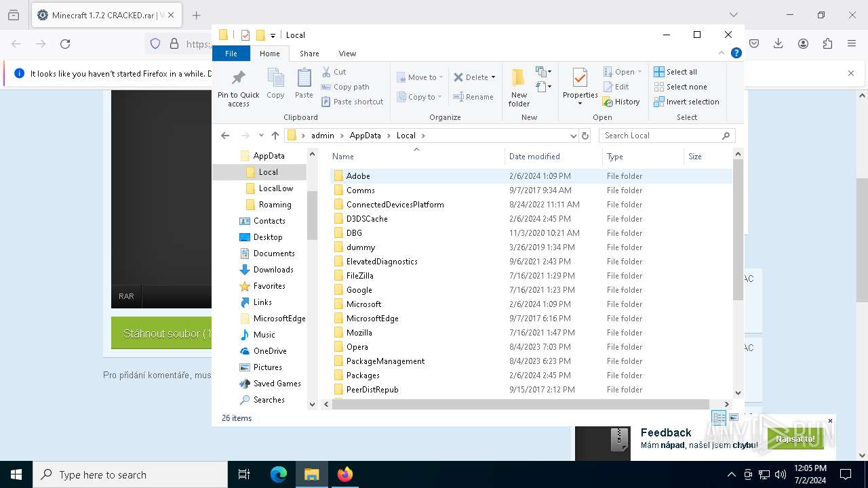Open Firefox application menu
Viewport: 868px width, 488px height.
coord(852,43)
